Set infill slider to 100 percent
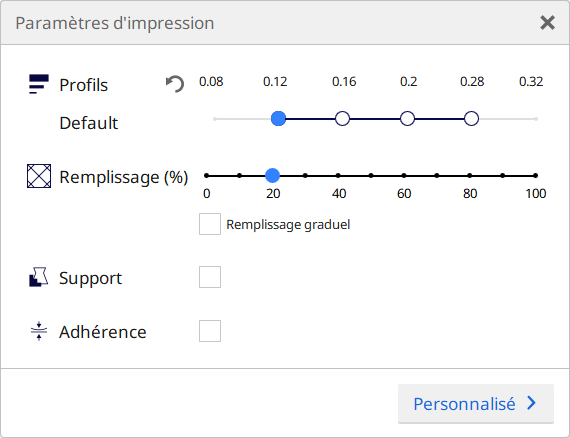570x438 pixels. tap(535, 176)
